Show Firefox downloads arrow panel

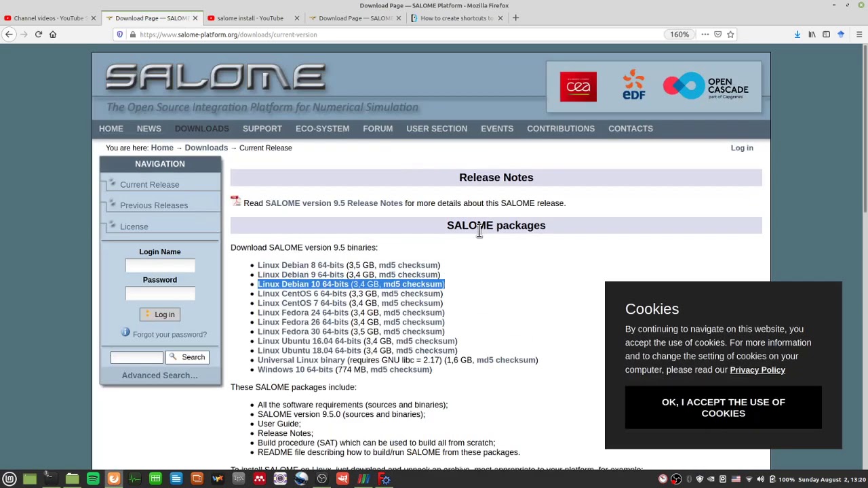coord(797,35)
